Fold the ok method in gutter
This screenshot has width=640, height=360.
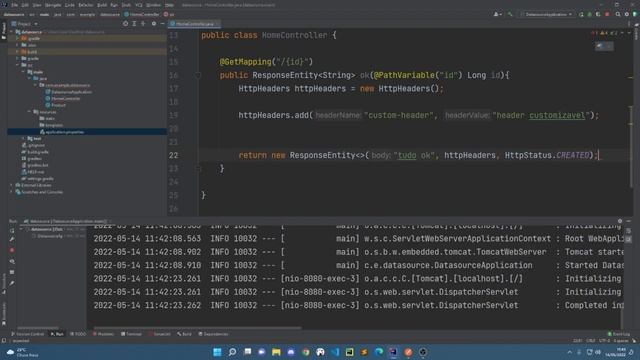click(x=198, y=76)
